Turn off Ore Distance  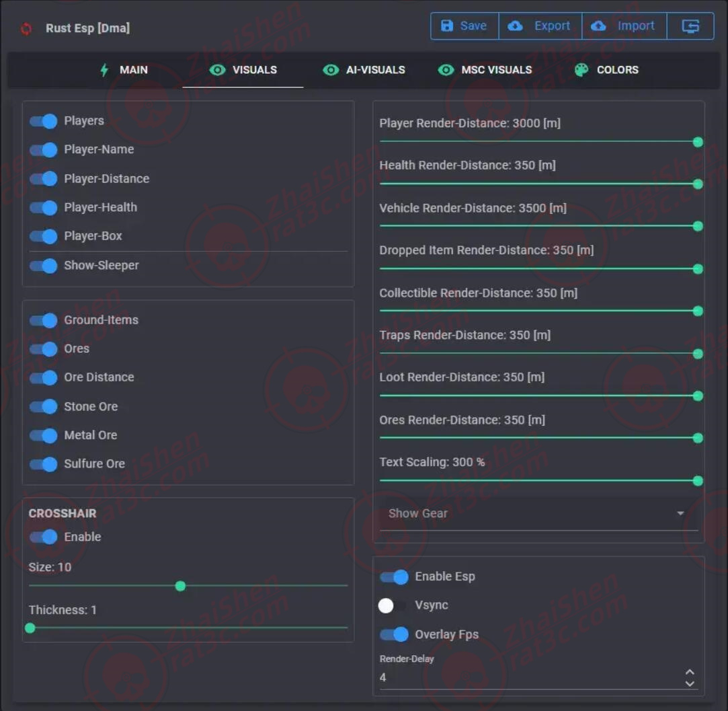click(44, 378)
